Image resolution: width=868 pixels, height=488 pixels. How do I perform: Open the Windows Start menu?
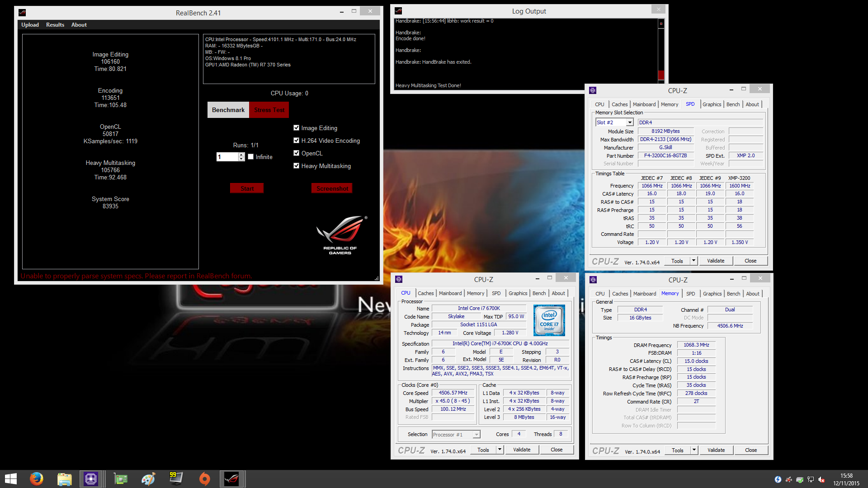[x=10, y=479]
